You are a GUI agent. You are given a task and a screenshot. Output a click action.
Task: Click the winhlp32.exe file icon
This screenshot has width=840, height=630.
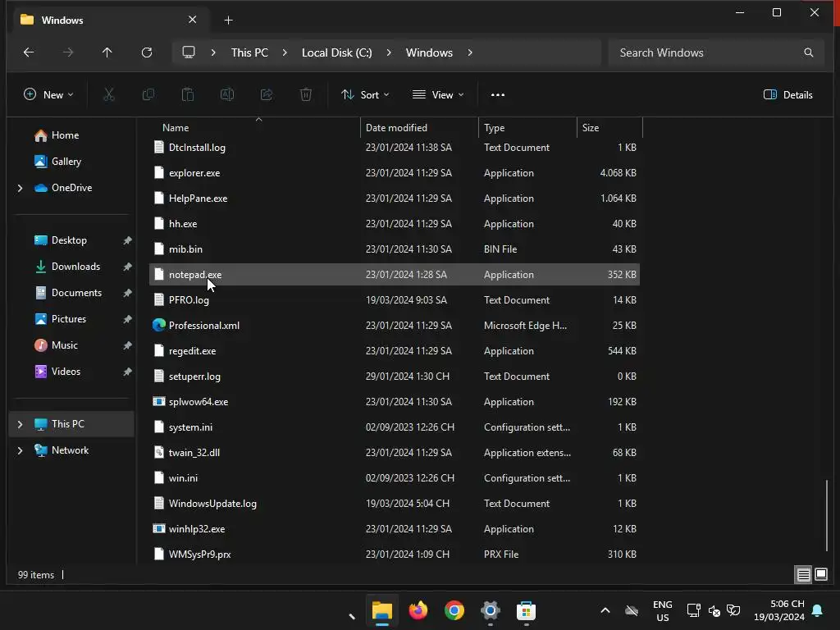(158, 529)
